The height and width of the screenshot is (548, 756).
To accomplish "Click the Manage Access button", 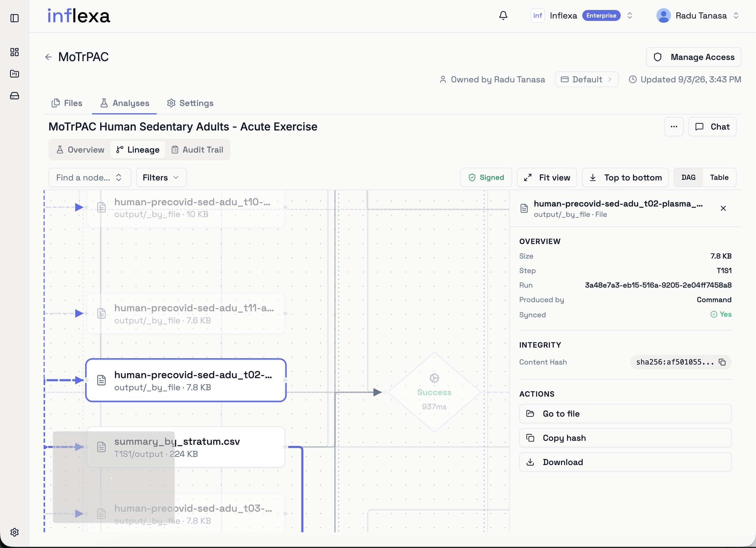I will pyautogui.click(x=694, y=57).
